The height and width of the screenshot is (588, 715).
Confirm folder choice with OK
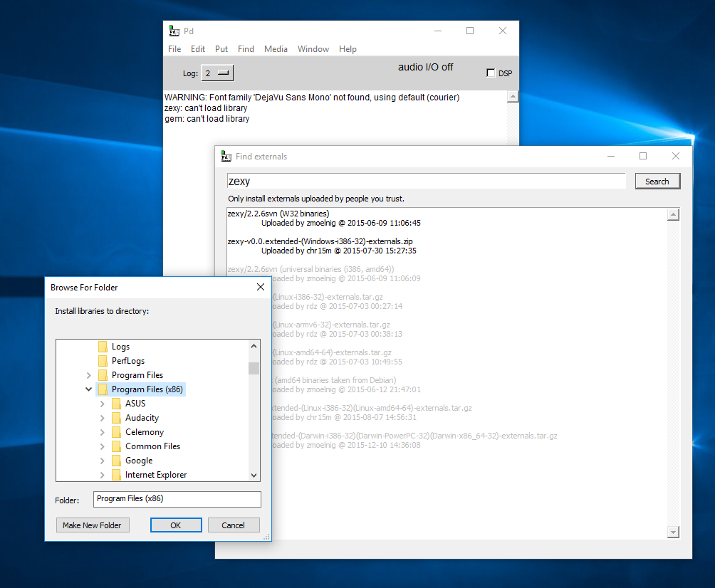coord(176,525)
